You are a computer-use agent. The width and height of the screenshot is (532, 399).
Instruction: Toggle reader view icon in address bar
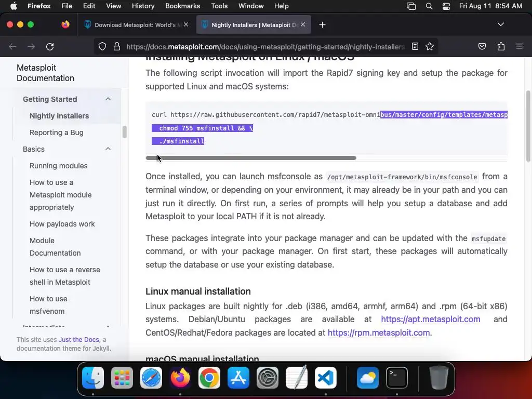click(x=415, y=46)
